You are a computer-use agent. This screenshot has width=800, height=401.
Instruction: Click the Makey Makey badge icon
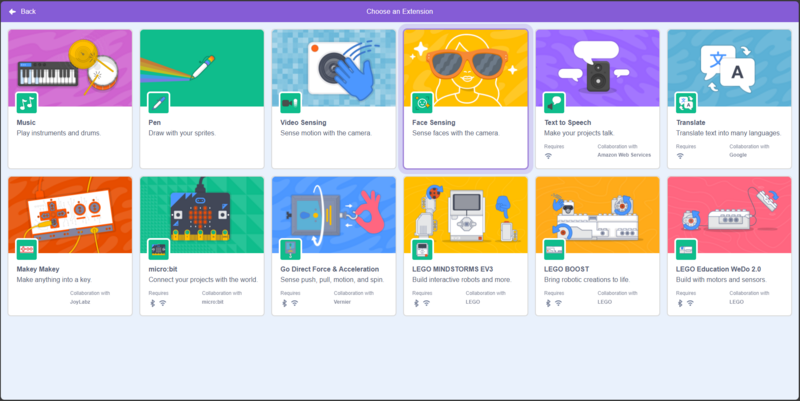(27, 249)
